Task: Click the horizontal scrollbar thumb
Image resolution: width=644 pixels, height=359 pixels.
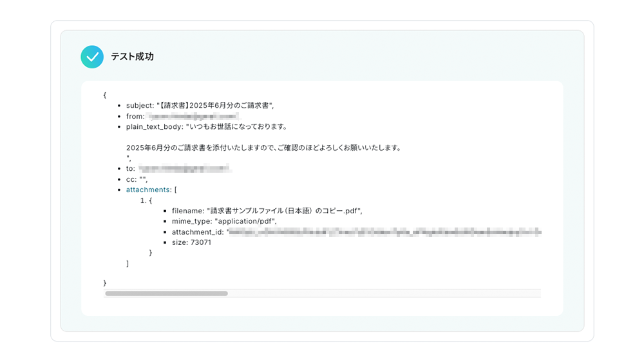Action: tap(166, 294)
